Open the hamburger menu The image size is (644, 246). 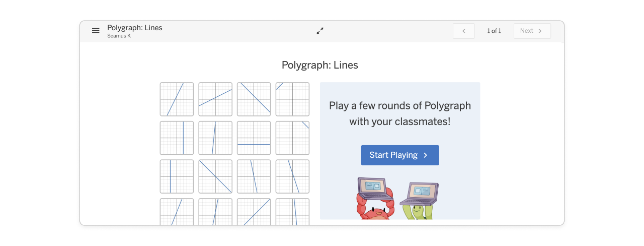point(96,31)
